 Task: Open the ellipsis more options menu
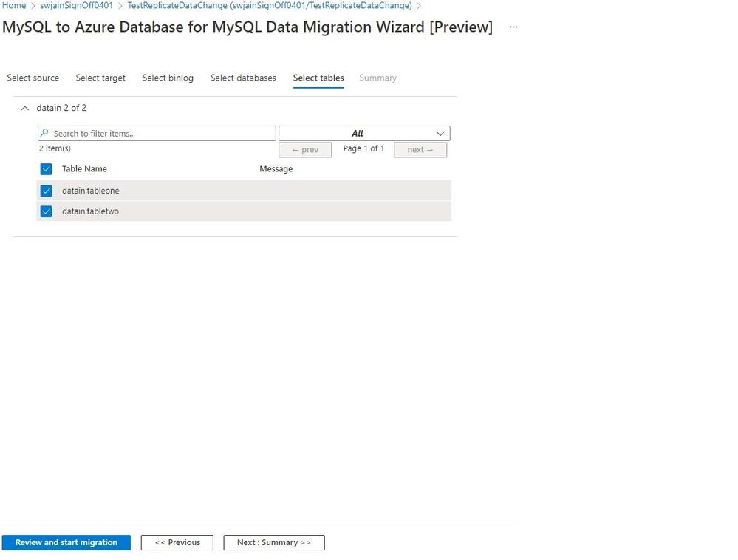(513, 27)
